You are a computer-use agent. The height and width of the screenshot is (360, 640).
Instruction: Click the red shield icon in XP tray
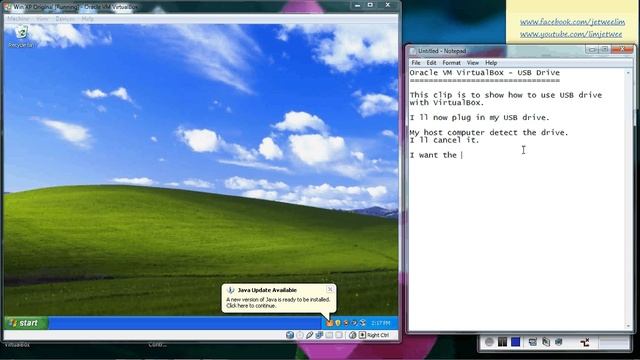pos(346,323)
